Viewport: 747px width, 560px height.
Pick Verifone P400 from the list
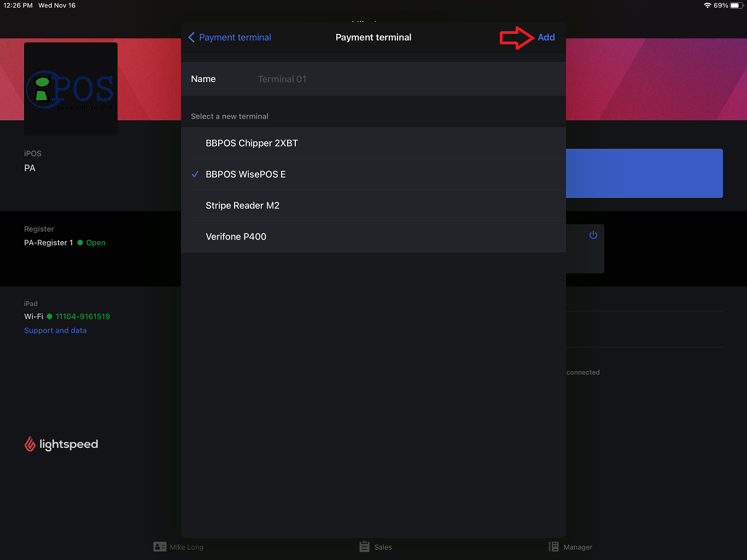tap(373, 237)
